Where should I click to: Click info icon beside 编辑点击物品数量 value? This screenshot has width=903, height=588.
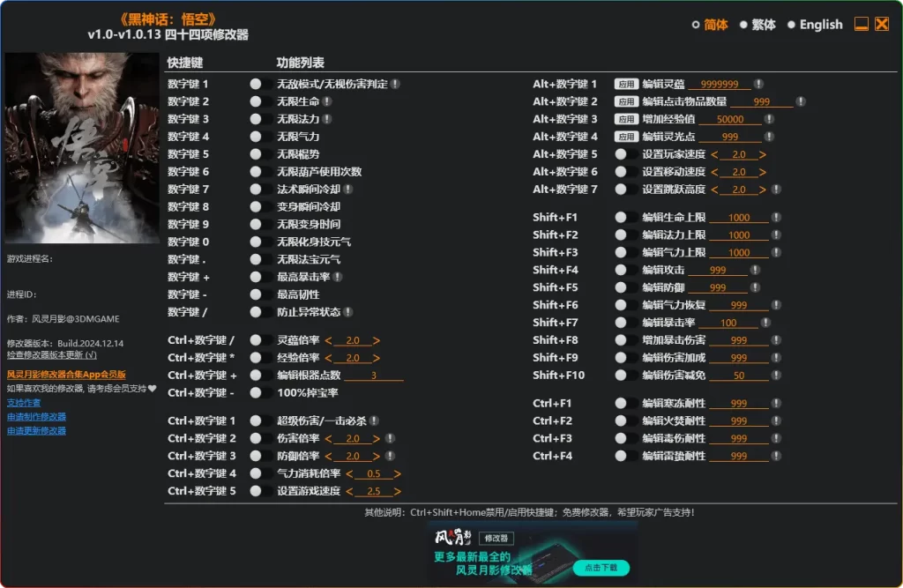[801, 101]
